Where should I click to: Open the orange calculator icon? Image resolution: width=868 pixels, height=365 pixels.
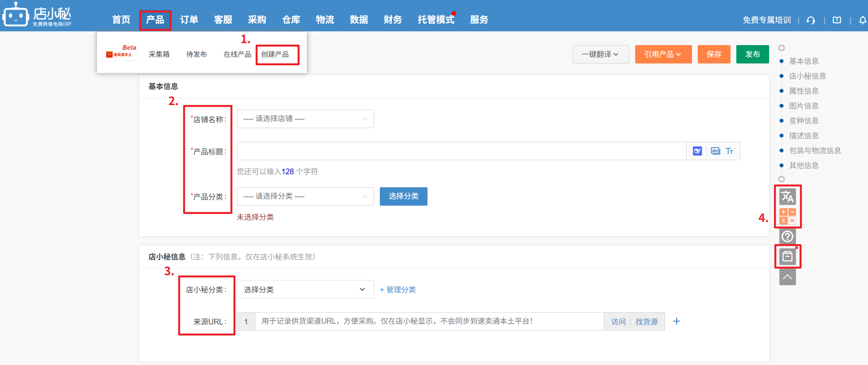(x=787, y=216)
